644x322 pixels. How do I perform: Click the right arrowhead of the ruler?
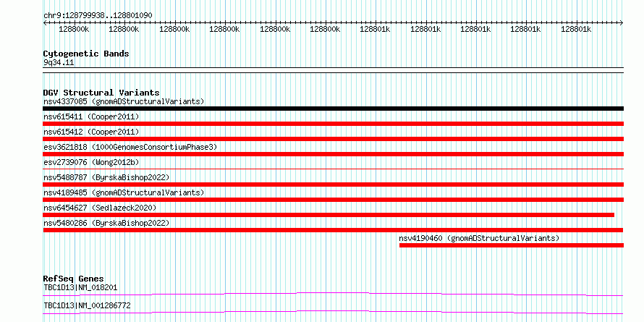tap(622, 22)
